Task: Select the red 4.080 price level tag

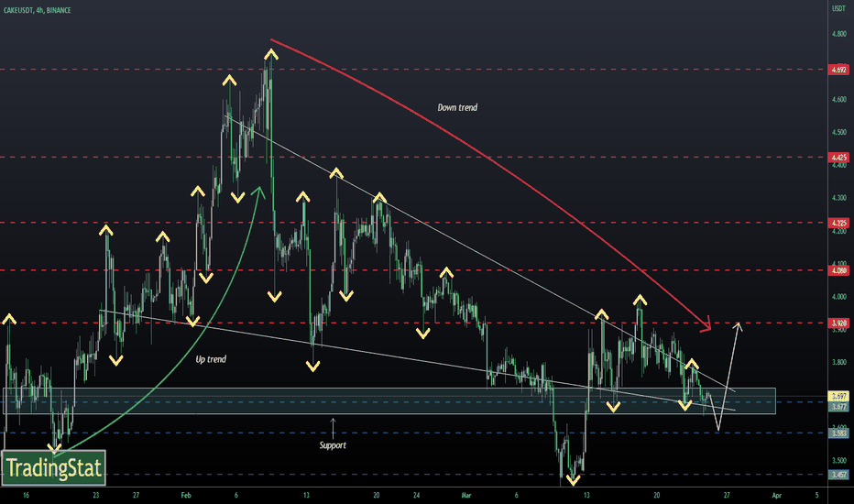Action: tap(838, 270)
